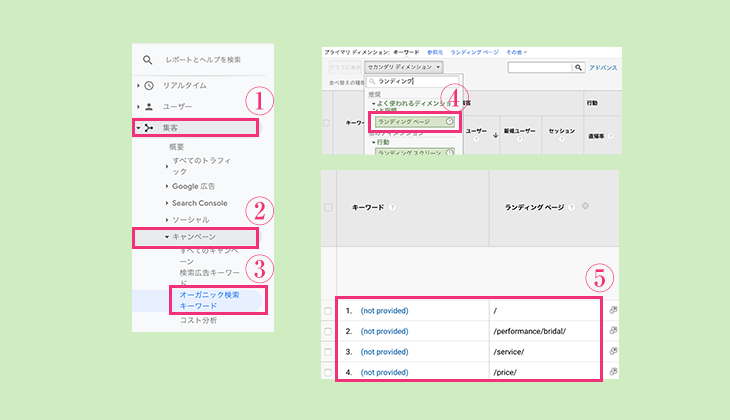Click help icon beside キーワード header
The height and width of the screenshot is (420, 730).
(x=392, y=207)
